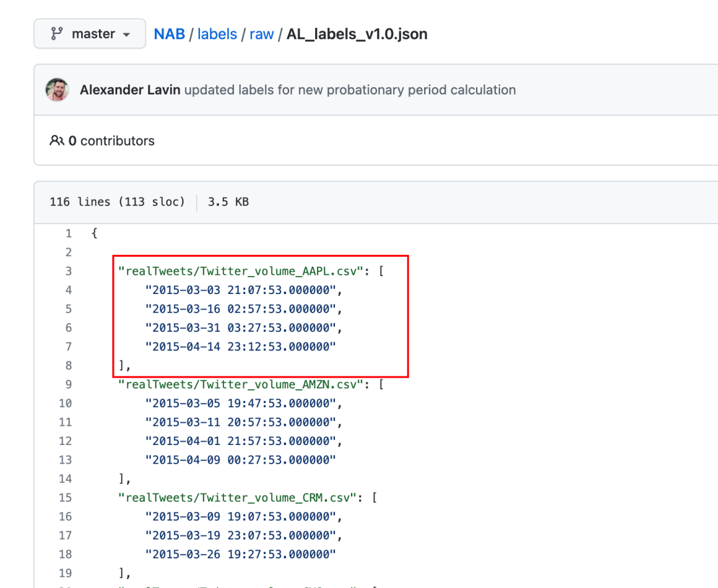Open the master branch dropdown
718x588 pixels.
[90, 34]
